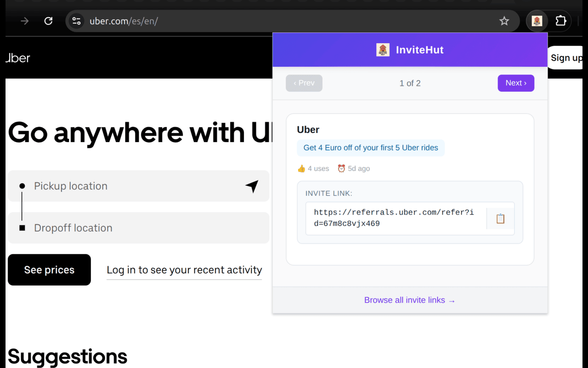Image resolution: width=588 pixels, height=368 pixels.
Task: Focus the Dropoff location field
Action: tap(138, 228)
